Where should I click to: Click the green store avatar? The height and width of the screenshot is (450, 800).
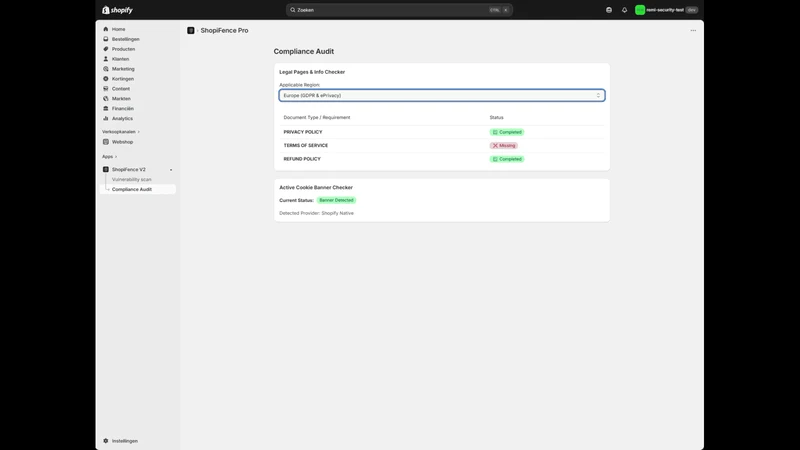click(640, 10)
